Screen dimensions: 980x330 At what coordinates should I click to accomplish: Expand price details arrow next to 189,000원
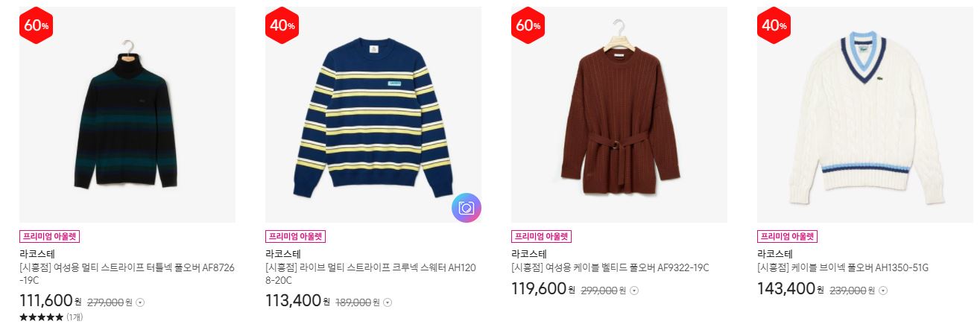tap(388, 302)
